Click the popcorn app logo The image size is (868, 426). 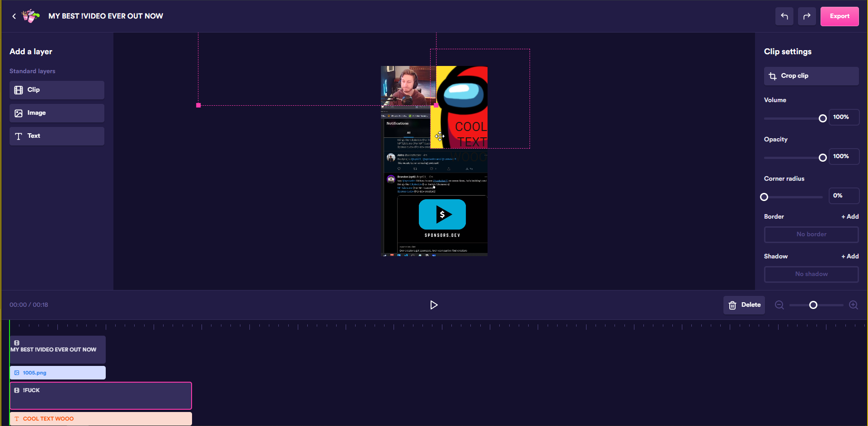coord(30,16)
